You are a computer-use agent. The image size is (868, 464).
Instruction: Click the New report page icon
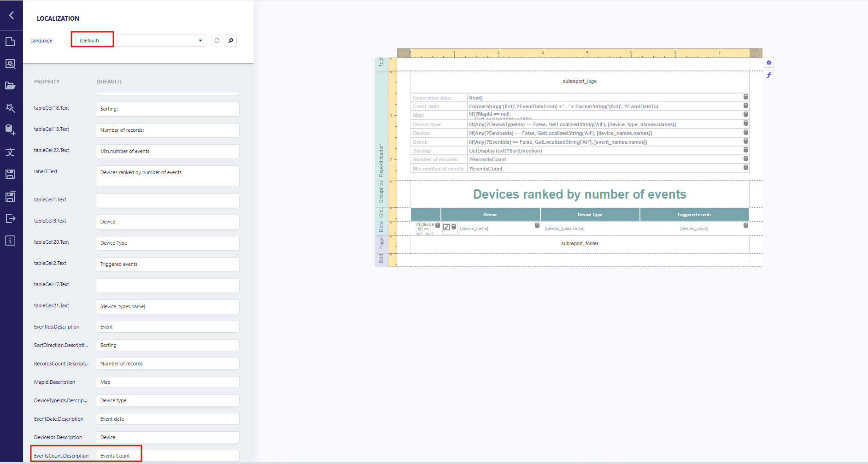tap(10, 41)
